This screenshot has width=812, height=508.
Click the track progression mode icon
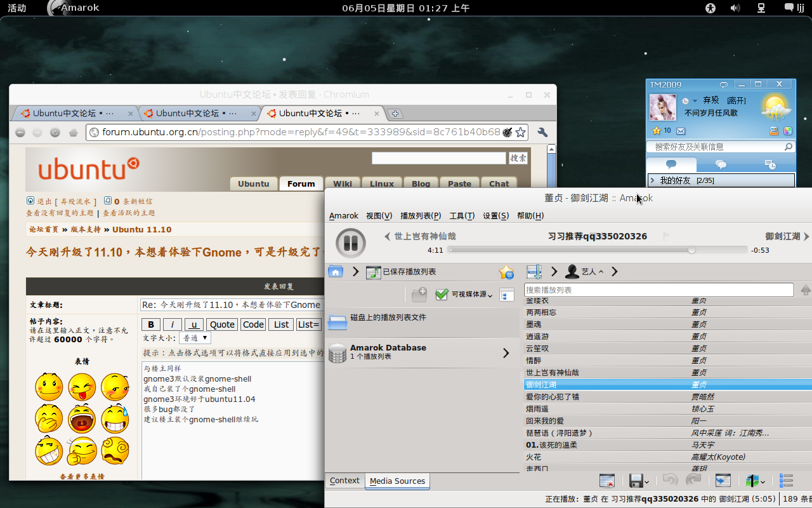tap(752, 481)
